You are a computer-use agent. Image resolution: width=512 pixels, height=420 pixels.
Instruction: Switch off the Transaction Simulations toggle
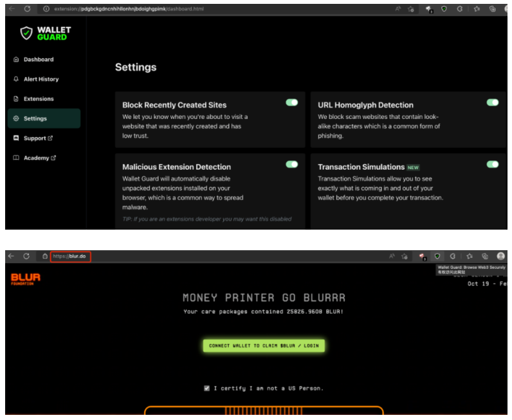tap(493, 164)
